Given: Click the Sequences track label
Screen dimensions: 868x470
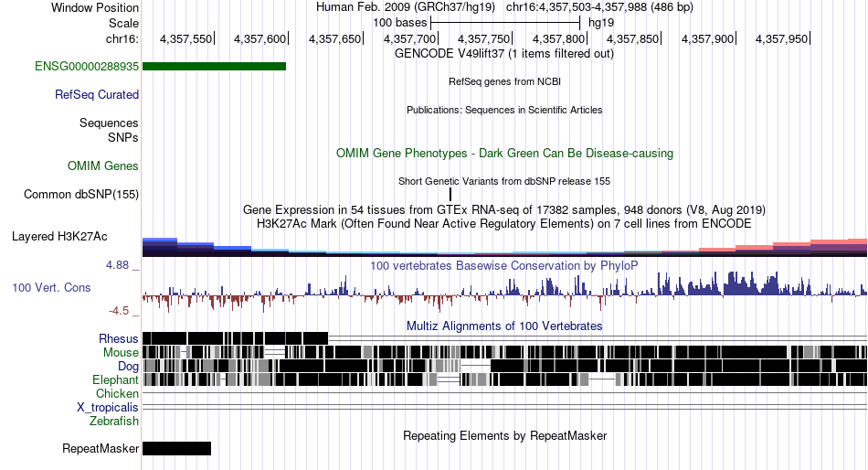Looking at the screenshot, I should point(109,123).
